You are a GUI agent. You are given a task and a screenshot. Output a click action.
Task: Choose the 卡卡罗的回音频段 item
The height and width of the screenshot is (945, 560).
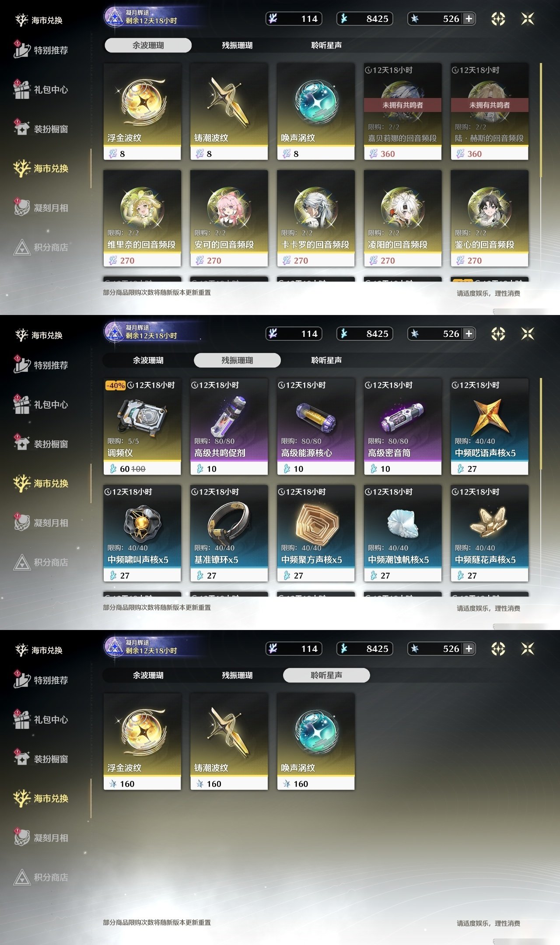(x=315, y=218)
